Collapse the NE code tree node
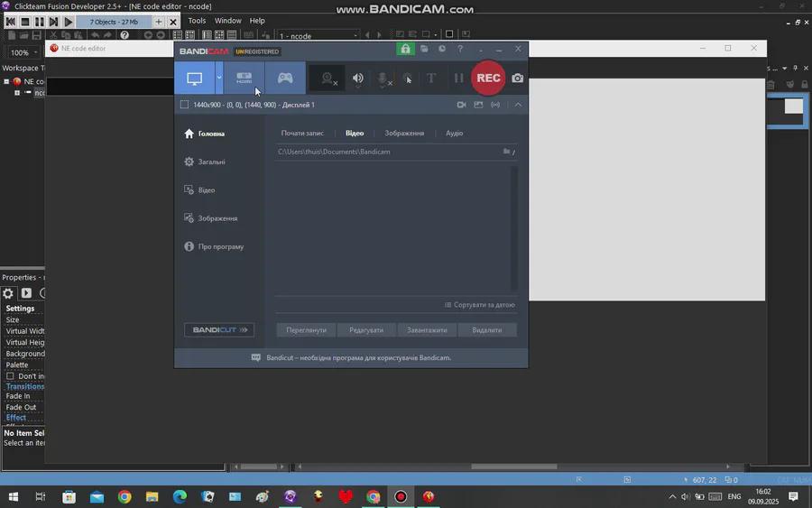812x508 pixels. pos(6,81)
